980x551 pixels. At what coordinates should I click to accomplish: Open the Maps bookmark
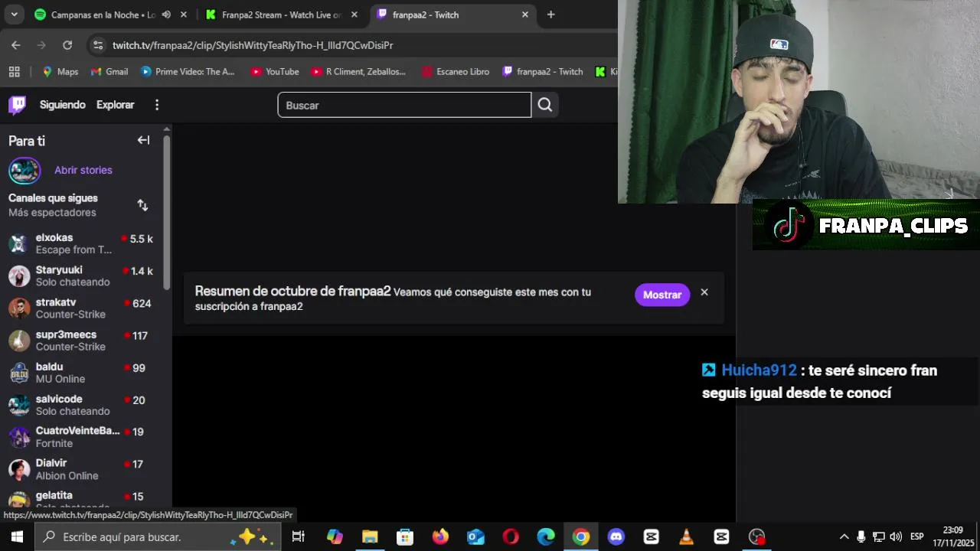tap(60, 71)
